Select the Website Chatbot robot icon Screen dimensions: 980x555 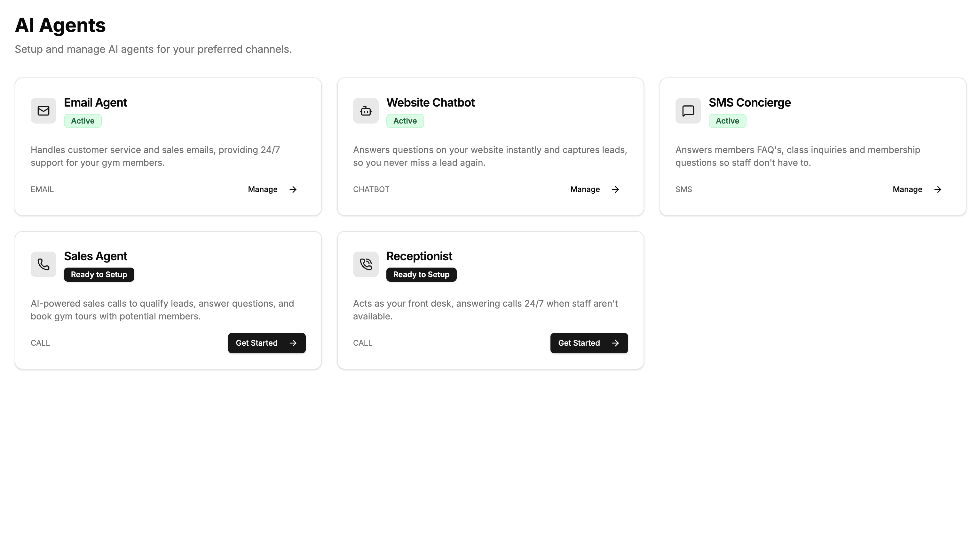365,110
